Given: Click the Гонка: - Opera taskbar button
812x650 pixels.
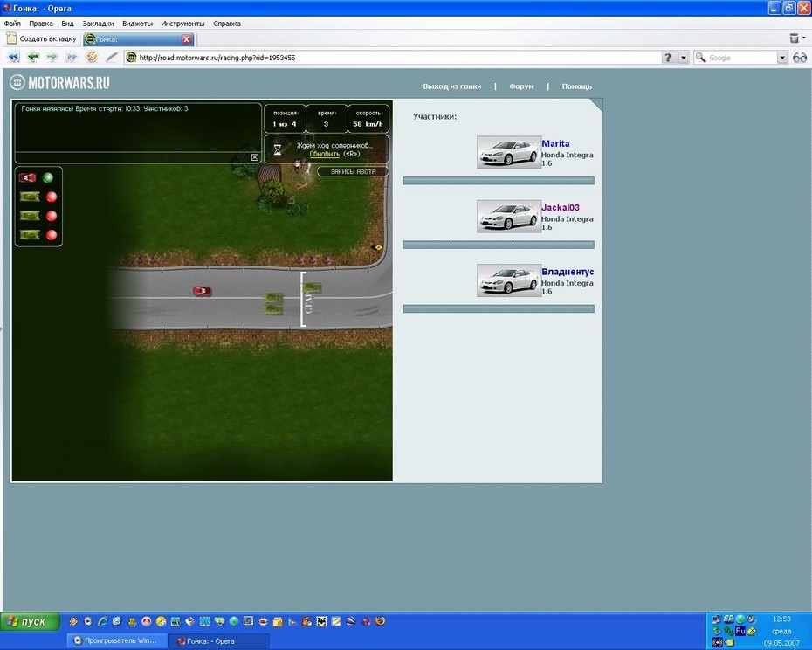Looking at the screenshot, I should click(219, 640).
